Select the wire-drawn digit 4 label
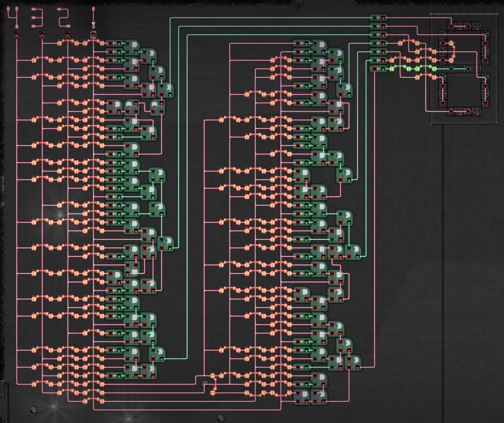The height and width of the screenshot is (423, 504). pyautogui.click(x=13, y=17)
